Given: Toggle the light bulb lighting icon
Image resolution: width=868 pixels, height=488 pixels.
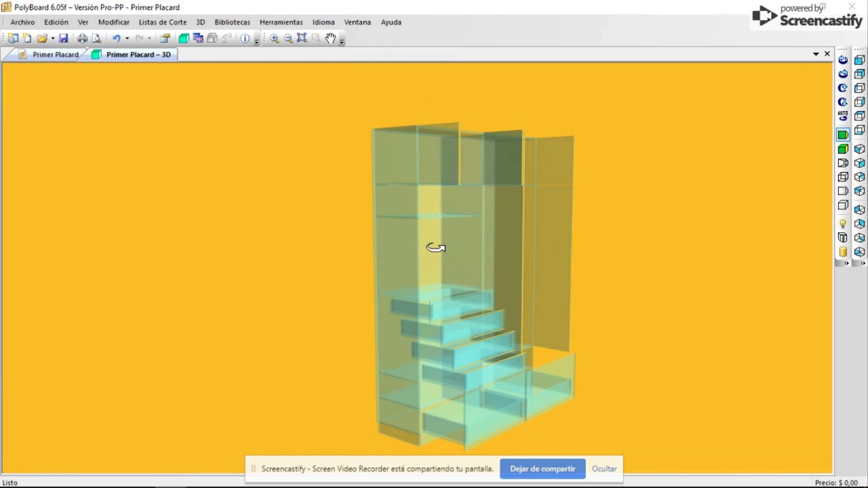Looking at the screenshot, I should point(843,224).
